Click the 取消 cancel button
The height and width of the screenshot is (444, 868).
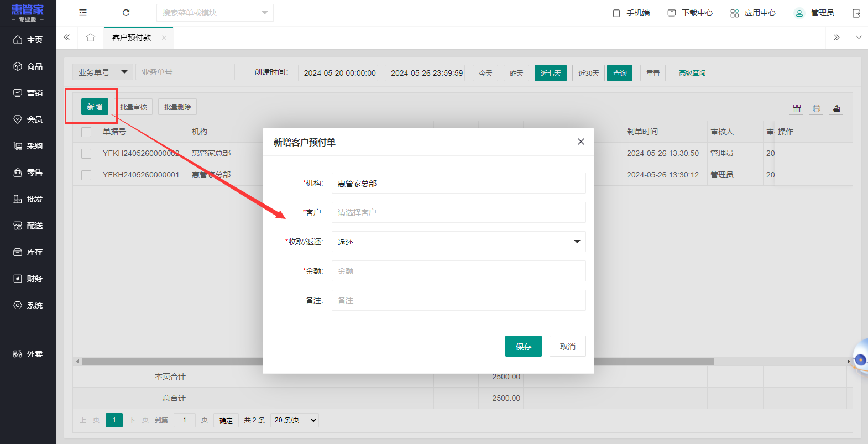click(568, 346)
